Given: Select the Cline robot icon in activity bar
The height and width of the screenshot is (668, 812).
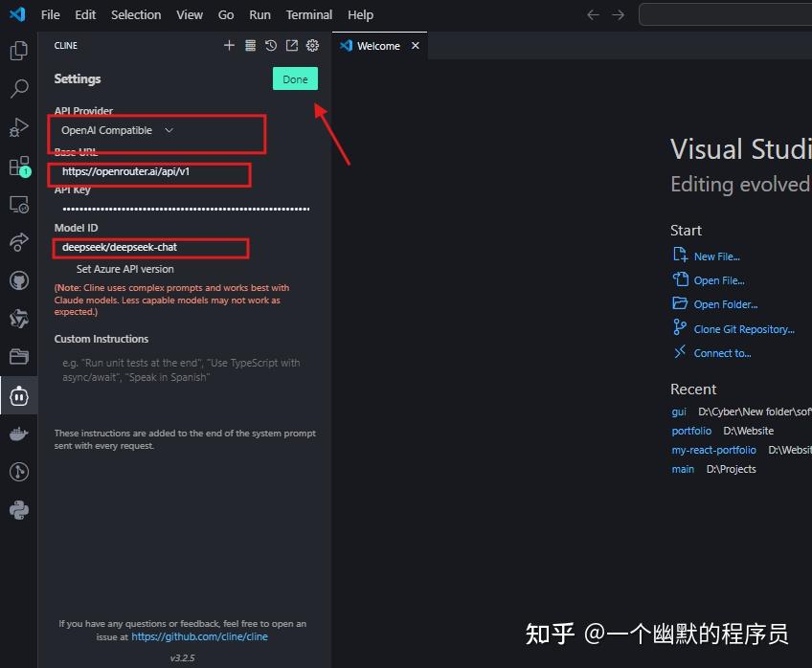Looking at the screenshot, I should pyautogui.click(x=19, y=395).
